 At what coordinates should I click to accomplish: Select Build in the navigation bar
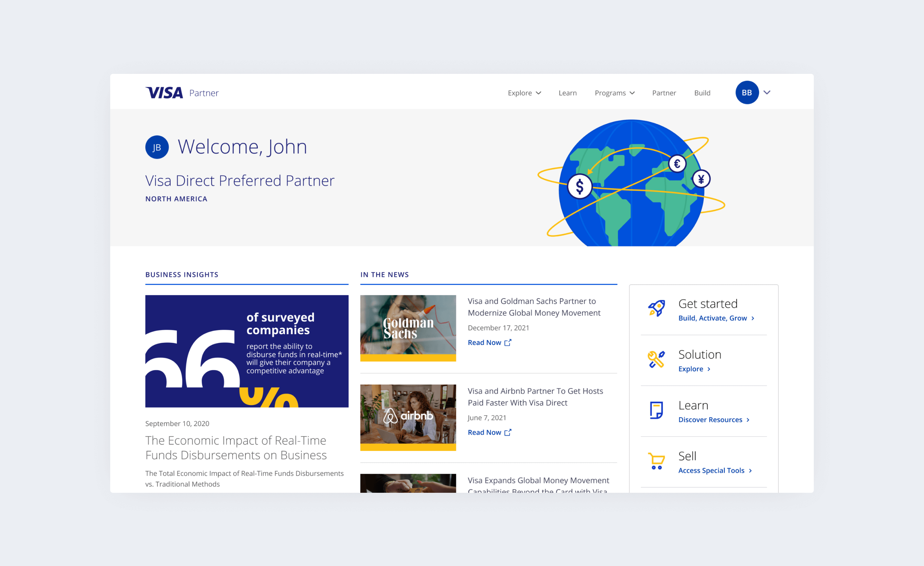(x=702, y=93)
